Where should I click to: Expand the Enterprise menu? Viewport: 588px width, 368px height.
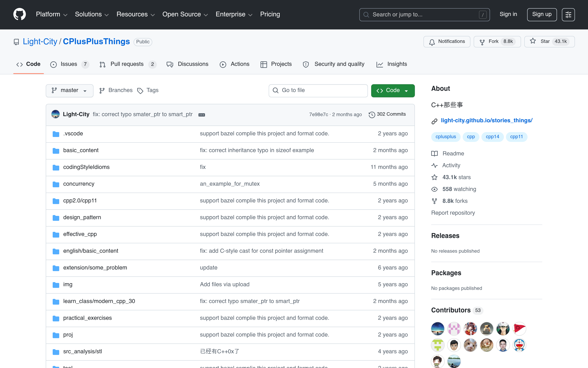234,14
